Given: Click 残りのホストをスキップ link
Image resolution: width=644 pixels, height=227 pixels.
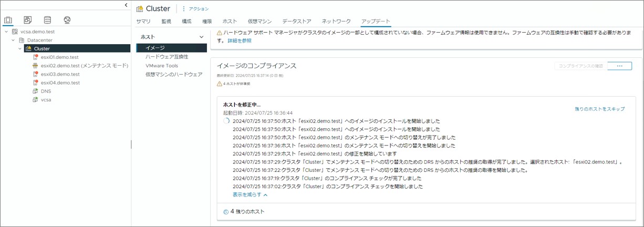Looking at the screenshot, I should click(x=599, y=109).
